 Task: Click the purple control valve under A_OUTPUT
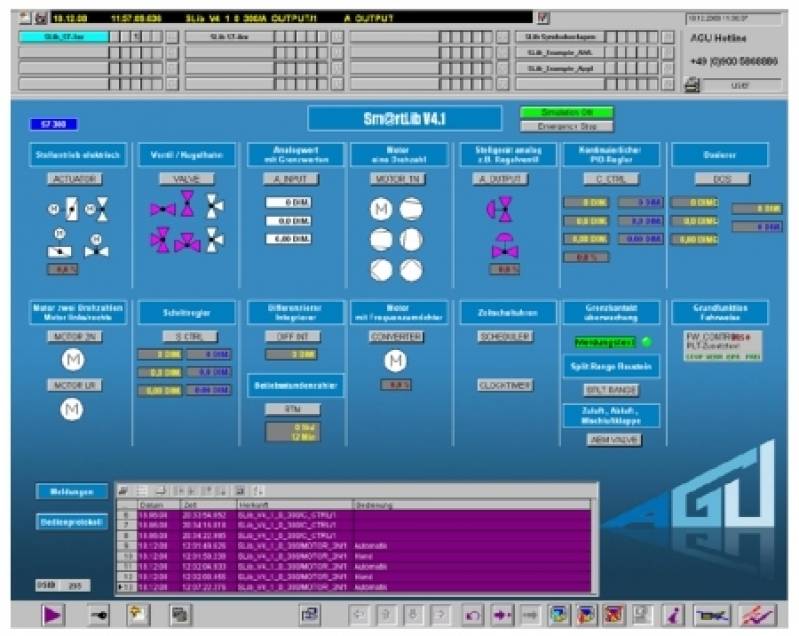[x=500, y=209]
